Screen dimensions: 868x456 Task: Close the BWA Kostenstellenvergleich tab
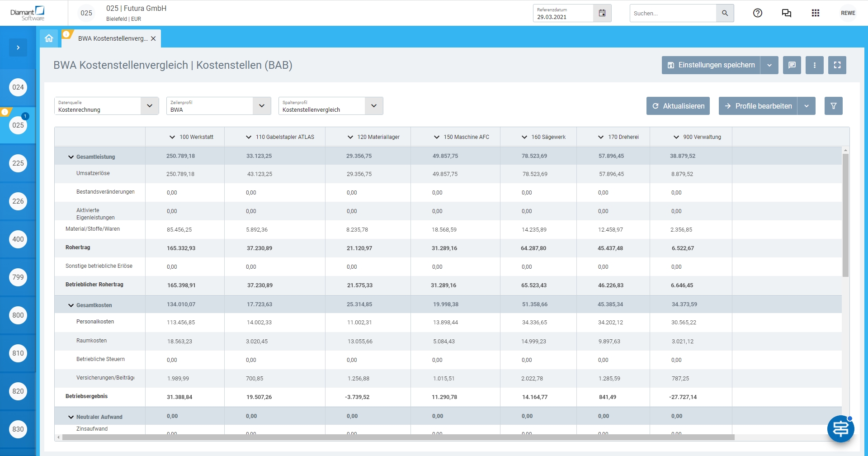[153, 38]
